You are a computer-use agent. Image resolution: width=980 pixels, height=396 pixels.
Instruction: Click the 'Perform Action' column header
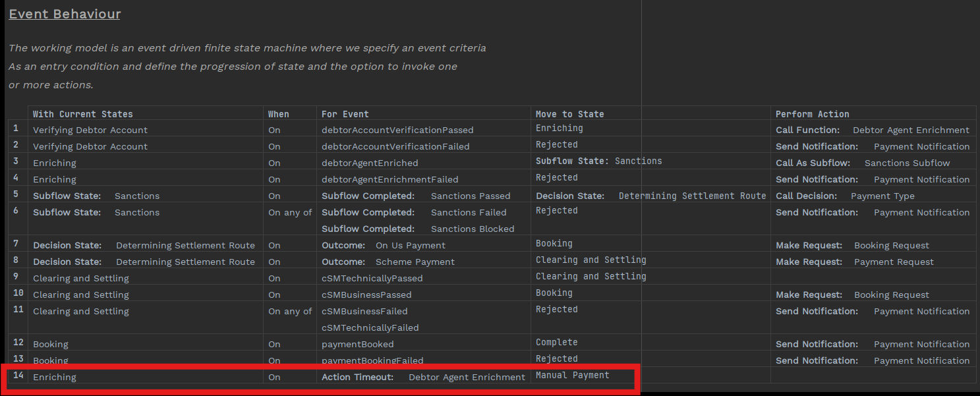[812, 114]
